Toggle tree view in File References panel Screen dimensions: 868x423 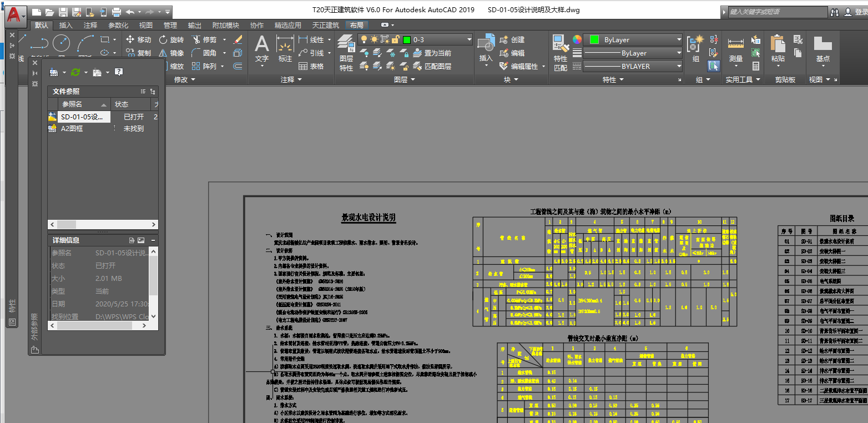pyautogui.click(x=153, y=92)
